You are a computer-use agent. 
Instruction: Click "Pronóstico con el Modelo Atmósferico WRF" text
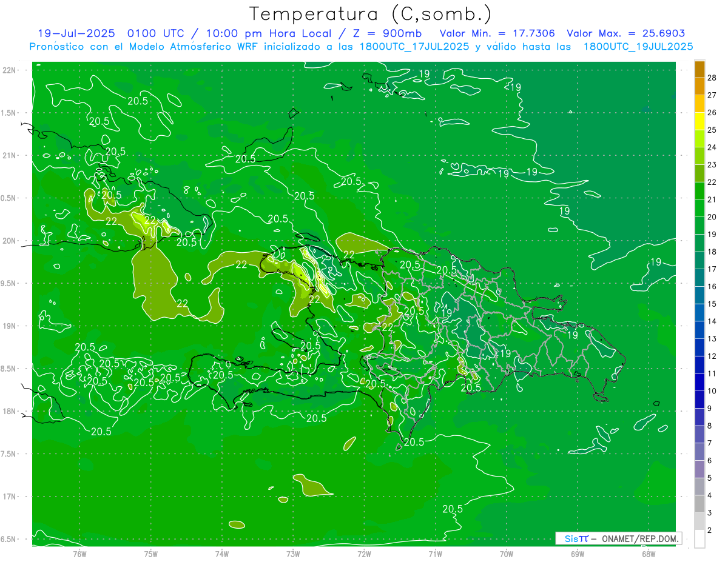coord(143,47)
